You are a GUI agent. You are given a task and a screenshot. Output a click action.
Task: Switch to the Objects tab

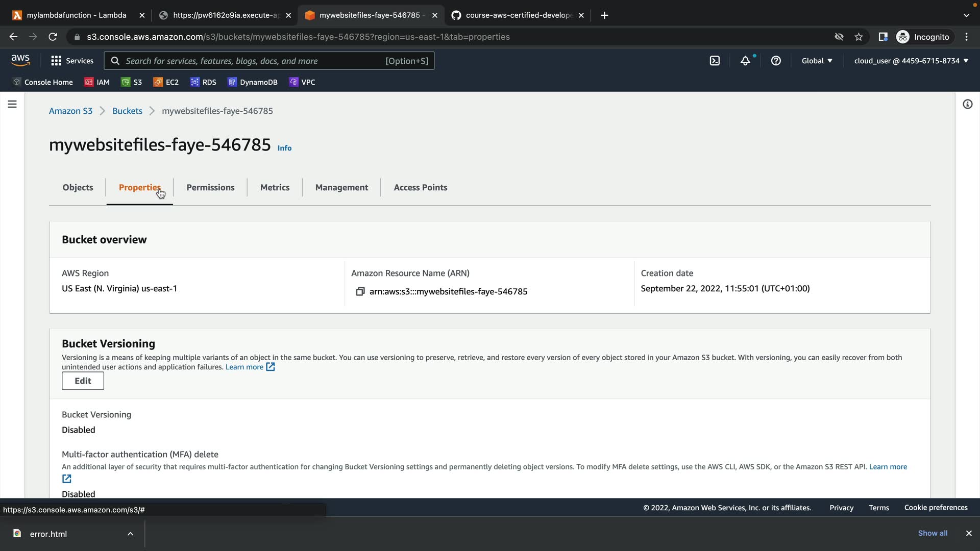(78, 187)
